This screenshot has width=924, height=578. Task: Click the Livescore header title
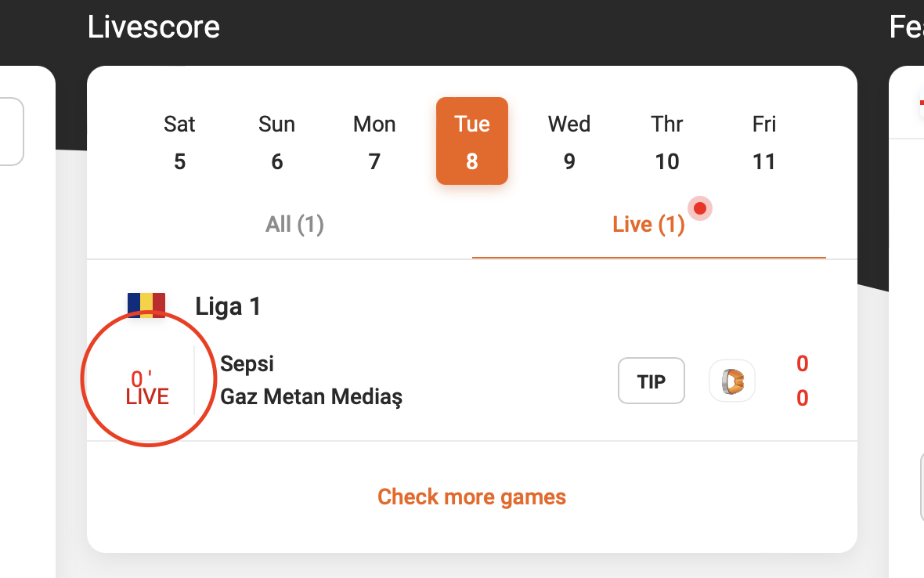[x=153, y=27]
